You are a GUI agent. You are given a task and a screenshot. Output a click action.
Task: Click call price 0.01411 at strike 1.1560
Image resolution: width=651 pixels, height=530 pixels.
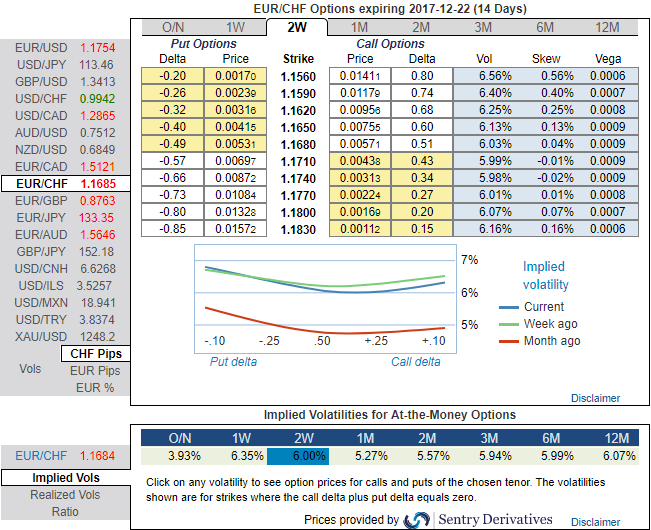pyautogui.click(x=360, y=76)
